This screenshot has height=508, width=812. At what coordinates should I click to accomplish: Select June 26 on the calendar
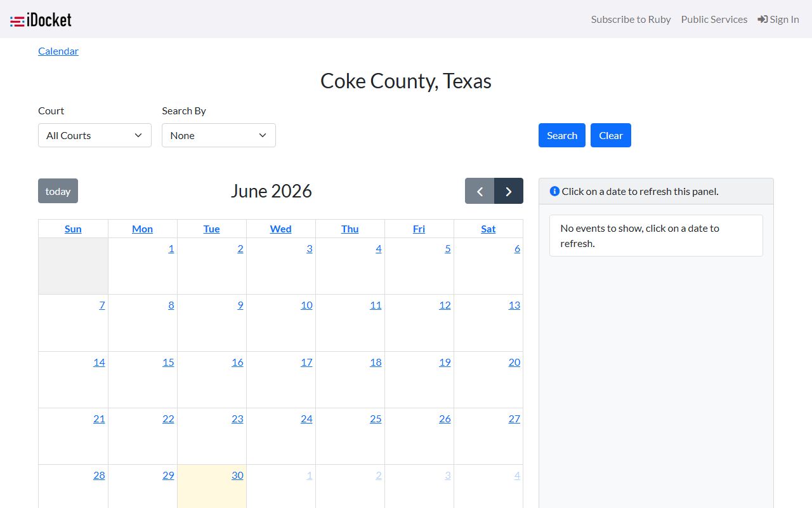pos(445,418)
